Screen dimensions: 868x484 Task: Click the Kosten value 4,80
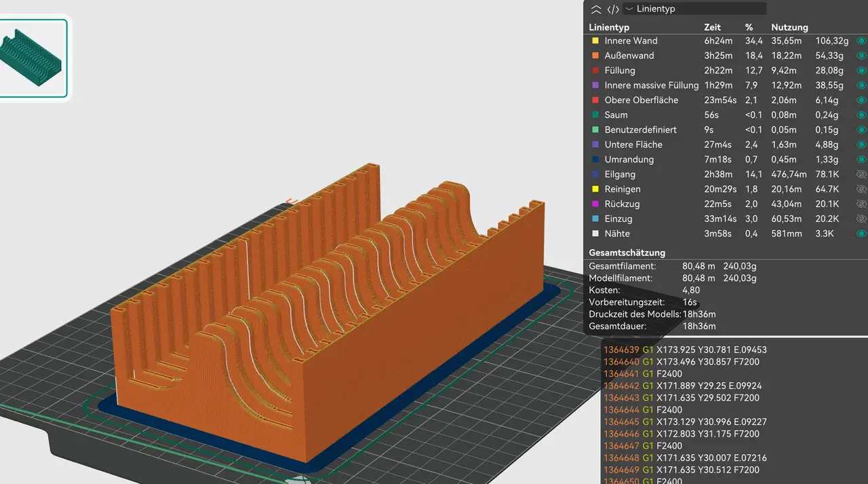click(691, 290)
